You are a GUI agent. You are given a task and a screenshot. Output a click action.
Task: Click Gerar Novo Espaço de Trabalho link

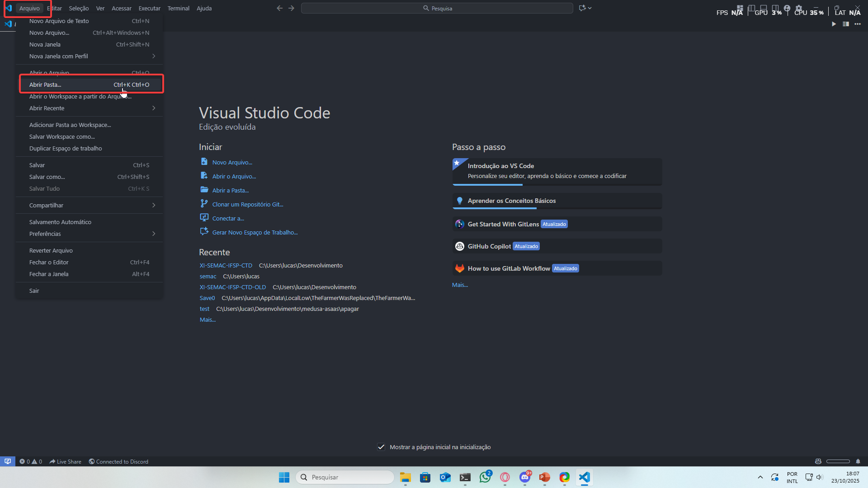[255, 232]
